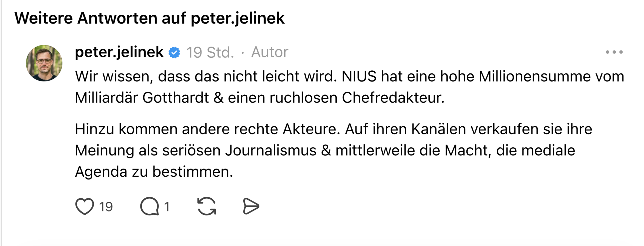Click the blue verified badge

[x=174, y=52]
